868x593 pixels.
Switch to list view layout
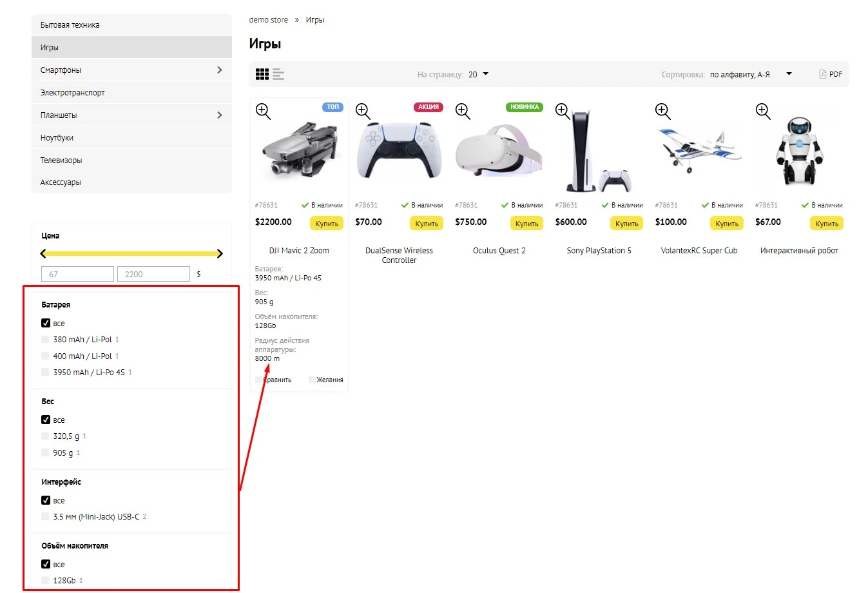point(278,75)
